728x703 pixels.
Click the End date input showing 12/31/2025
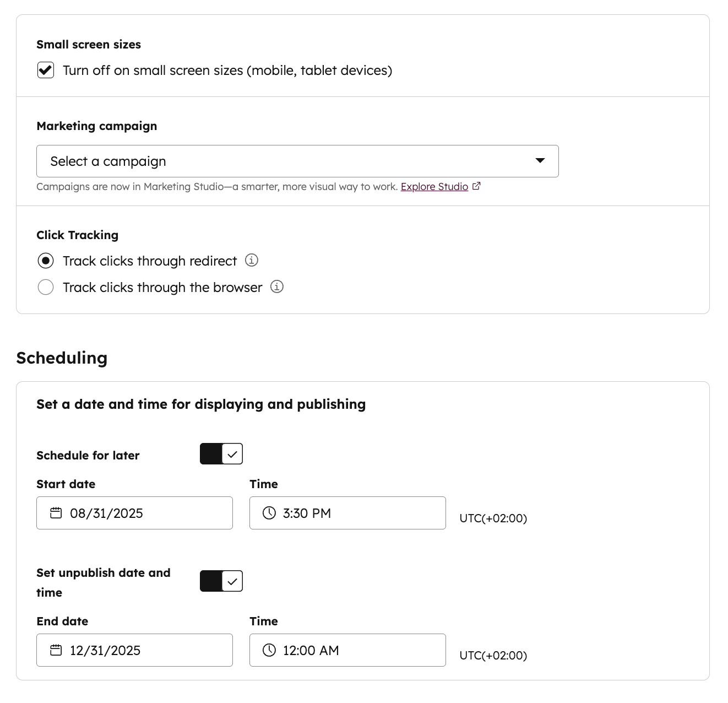click(134, 650)
